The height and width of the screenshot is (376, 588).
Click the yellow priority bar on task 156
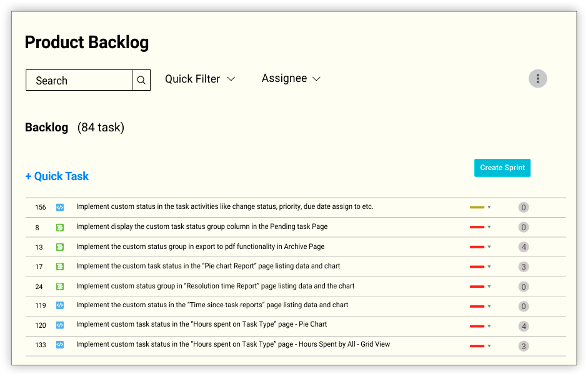coord(477,207)
